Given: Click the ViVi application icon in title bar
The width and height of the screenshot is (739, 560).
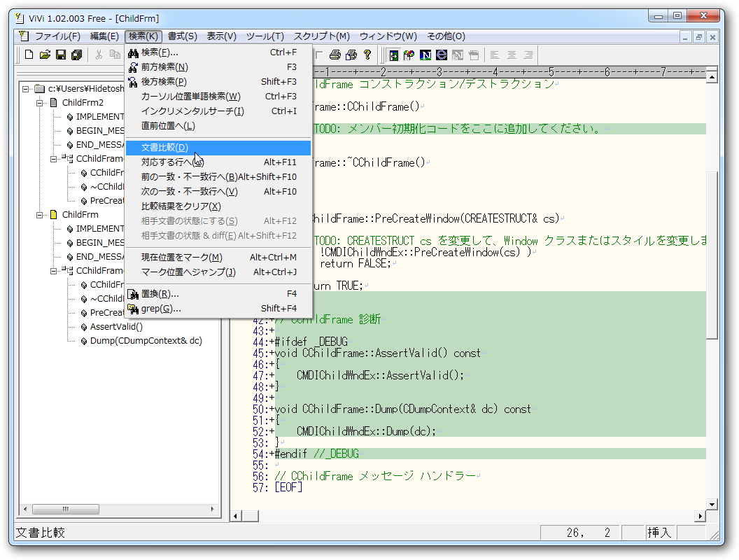Looking at the screenshot, I should (x=20, y=18).
